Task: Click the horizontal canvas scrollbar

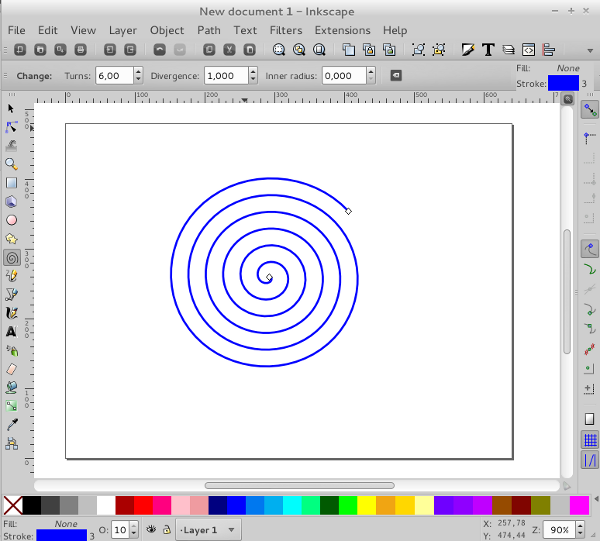Action: point(299,486)
